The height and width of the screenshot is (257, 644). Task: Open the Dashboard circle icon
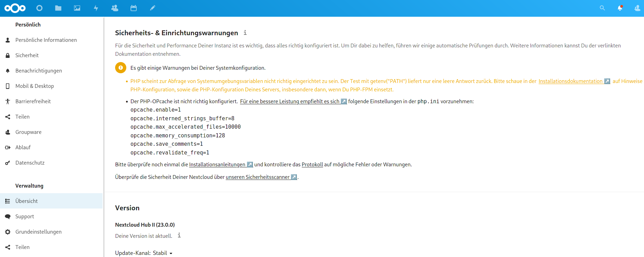click(x=39, y=8)
